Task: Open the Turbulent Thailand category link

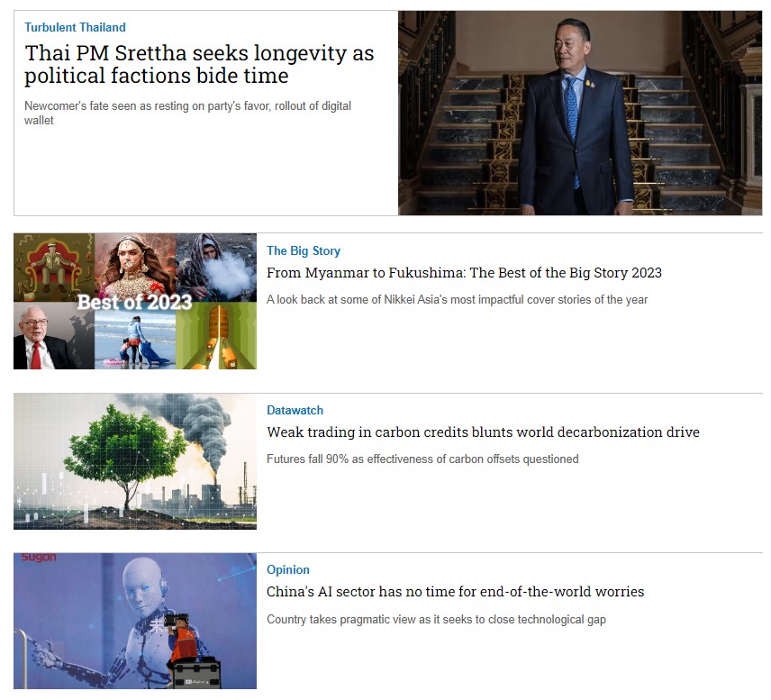Action: click(76, 28)
